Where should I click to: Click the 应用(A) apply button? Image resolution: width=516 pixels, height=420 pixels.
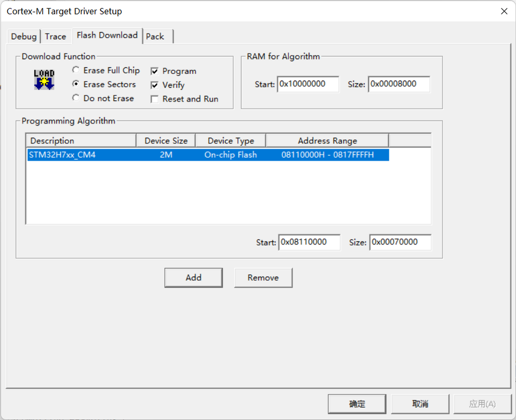[x=482, y=403]
